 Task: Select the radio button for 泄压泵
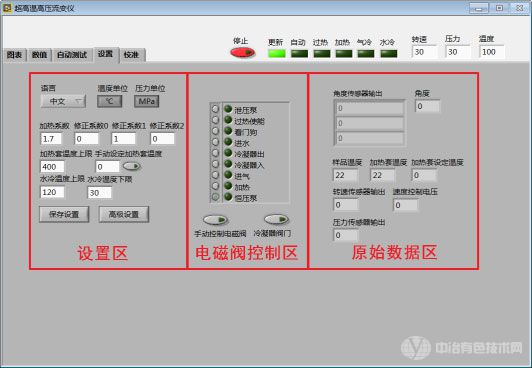point(215,109)
